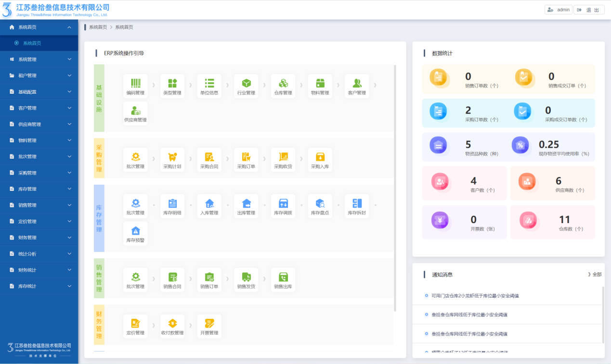Open the 供应商管理 guide icon
Screen dimensions: 611x364
[135, 111]
